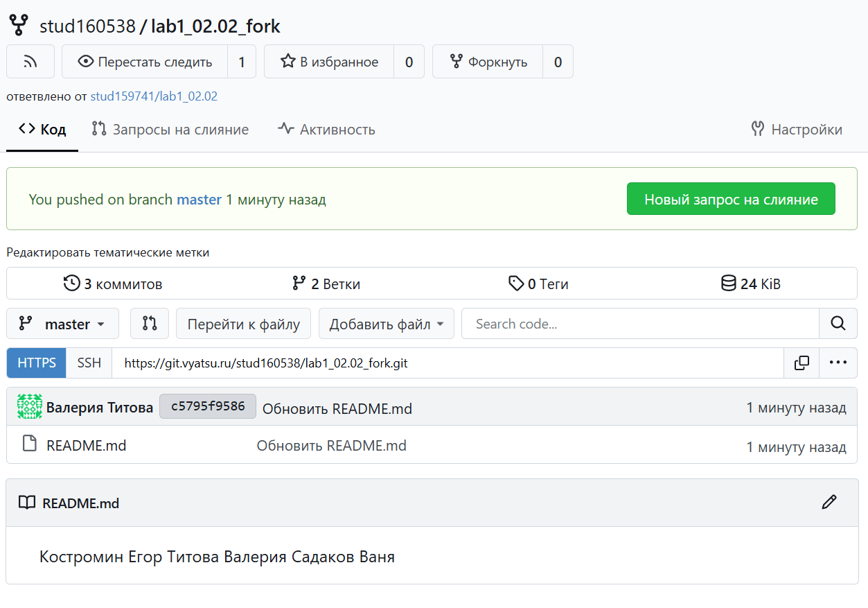This screenshot has width=868, height=608.
Task: Open the Запросы на слияние tab
Action: coord(170,130)
